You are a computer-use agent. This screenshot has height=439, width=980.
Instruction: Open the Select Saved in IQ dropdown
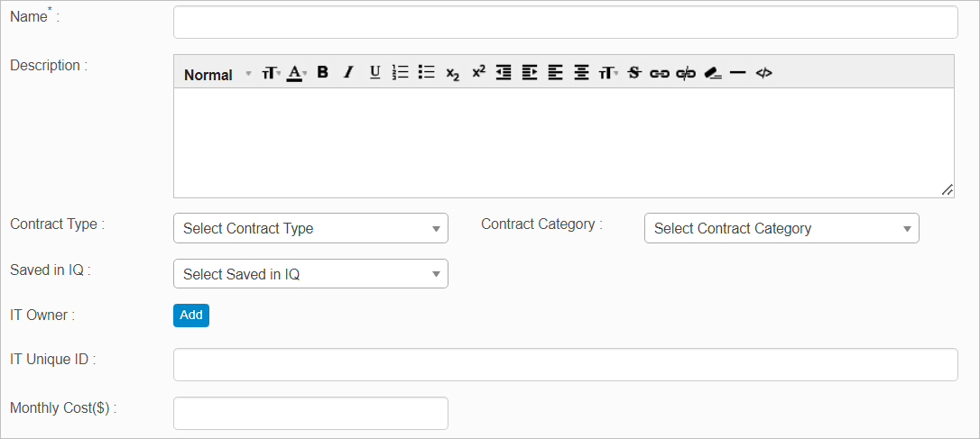coord(310,274)
